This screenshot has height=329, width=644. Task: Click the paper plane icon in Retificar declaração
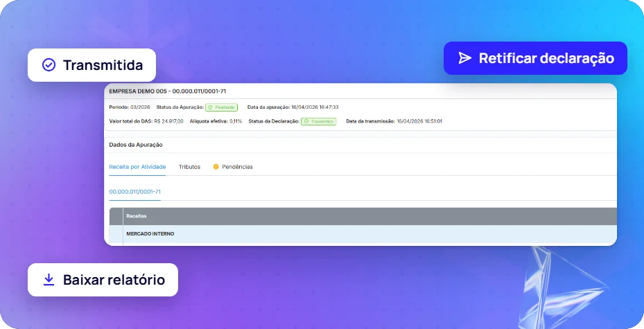(x=465, y=58)
